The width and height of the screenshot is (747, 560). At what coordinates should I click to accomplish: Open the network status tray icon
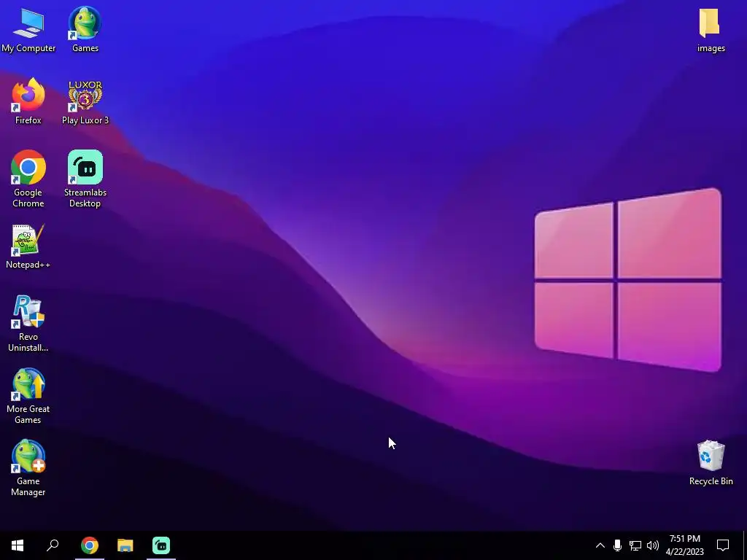pyautogui.click(x=635, y=545)
